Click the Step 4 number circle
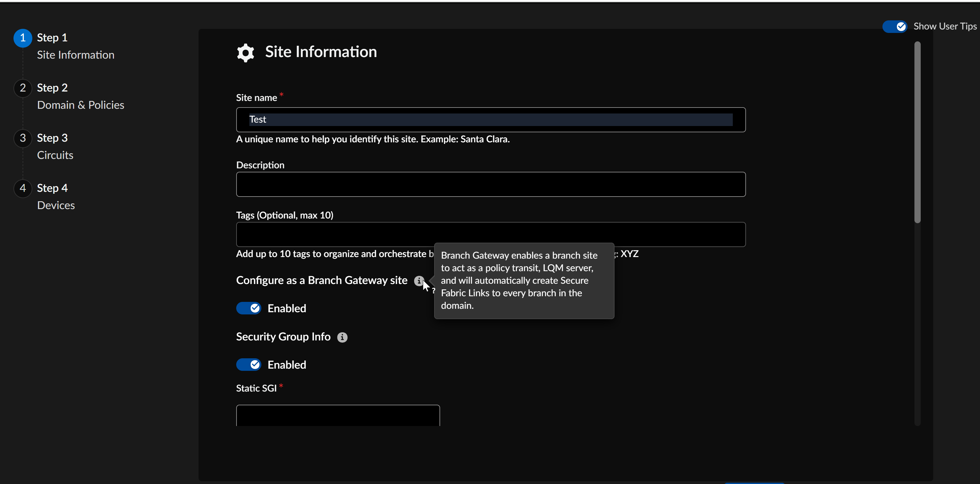Image resolution: width=980 pixels, height=484 pixels. (x=23, y=188)
